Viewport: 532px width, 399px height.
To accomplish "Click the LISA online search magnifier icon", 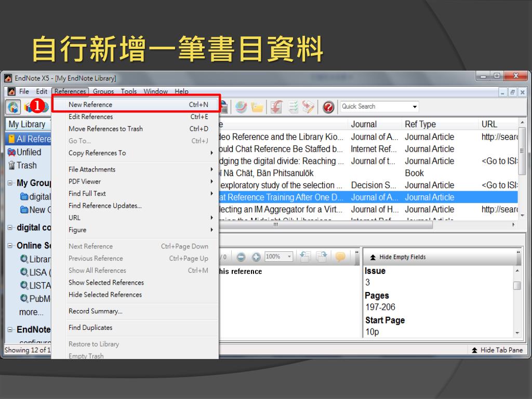I will 24,272.
